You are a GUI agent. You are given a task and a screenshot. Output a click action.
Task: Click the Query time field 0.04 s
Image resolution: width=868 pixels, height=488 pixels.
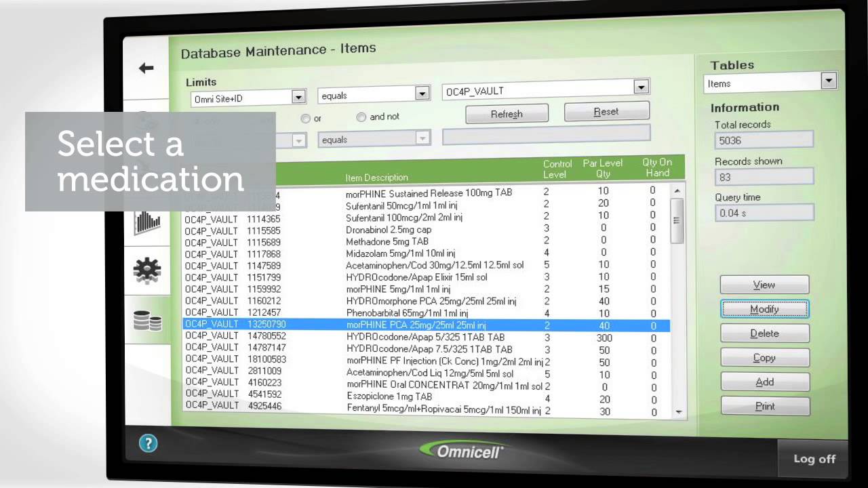(764, 213)
